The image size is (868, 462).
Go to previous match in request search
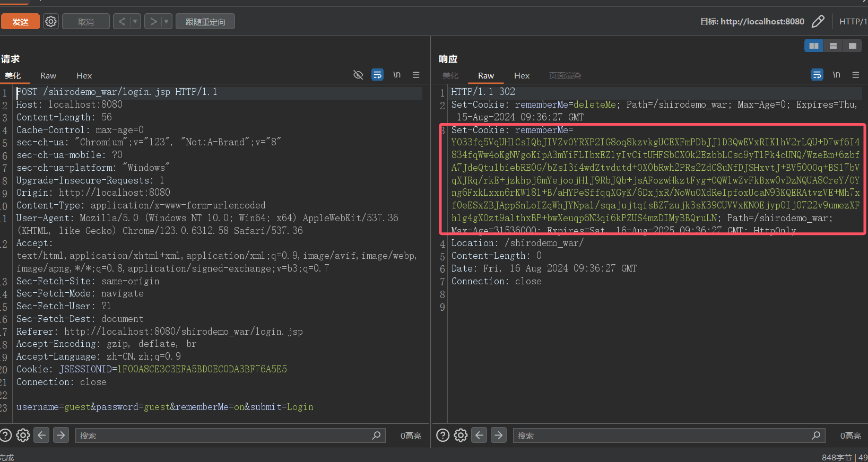[42, 435]
